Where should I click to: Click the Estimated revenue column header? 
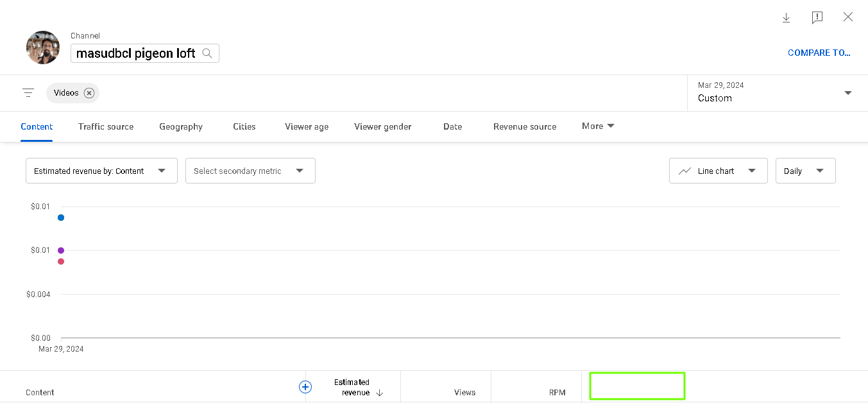[352, 387]
